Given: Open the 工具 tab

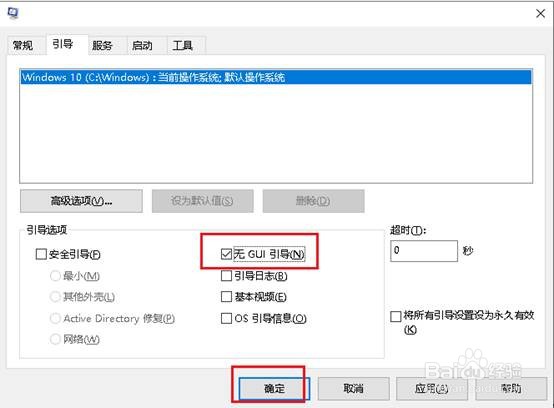Looking at the screenshot, I should pos(182,46).
